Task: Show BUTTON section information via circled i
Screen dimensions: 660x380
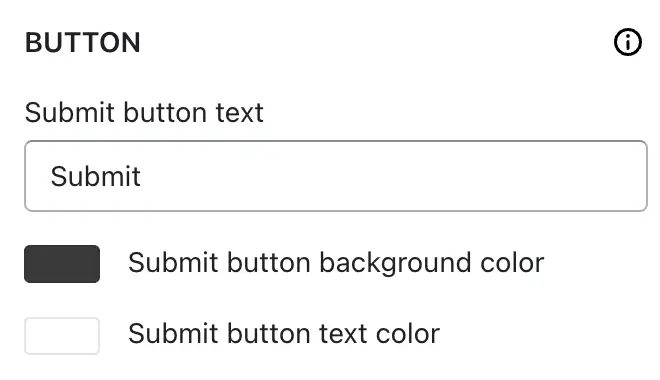Action: coord(628,42)
